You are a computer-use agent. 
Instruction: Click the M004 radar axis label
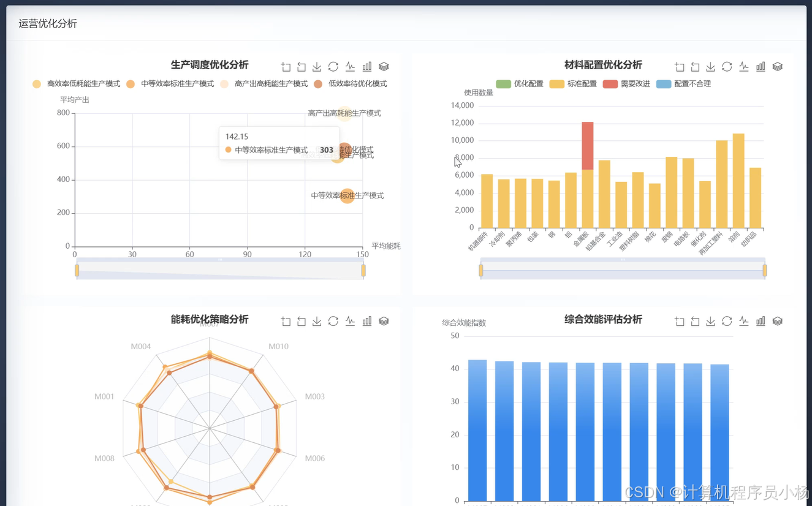pos(140,347)
